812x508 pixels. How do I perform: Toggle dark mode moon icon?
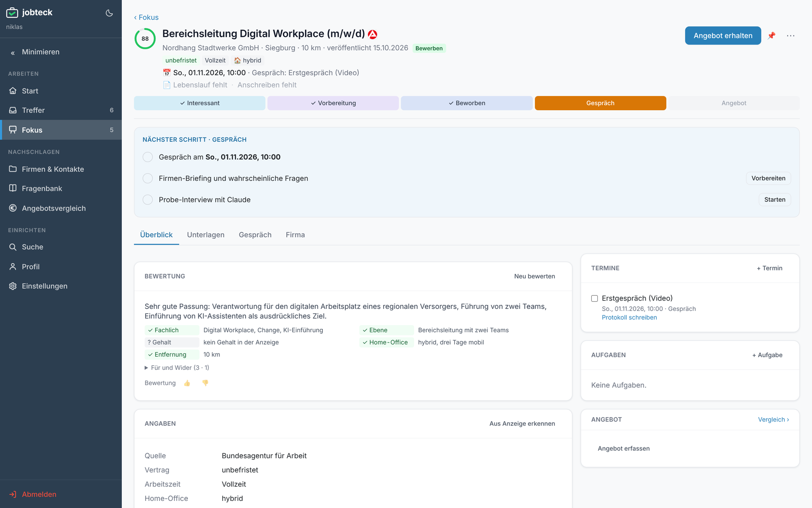109,13
